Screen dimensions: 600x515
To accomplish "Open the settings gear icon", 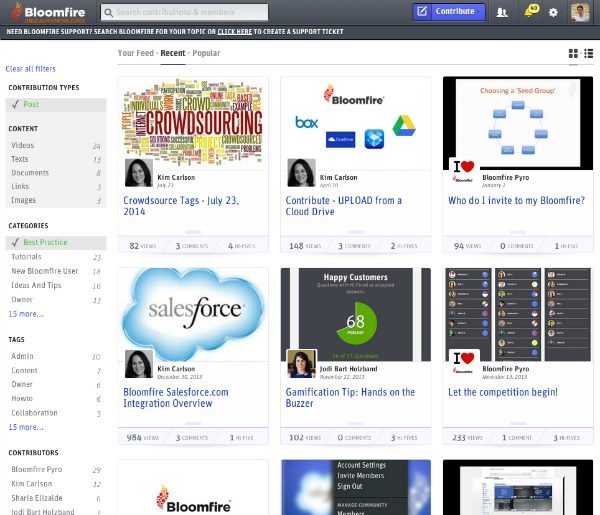I will (x=553, y=13).
